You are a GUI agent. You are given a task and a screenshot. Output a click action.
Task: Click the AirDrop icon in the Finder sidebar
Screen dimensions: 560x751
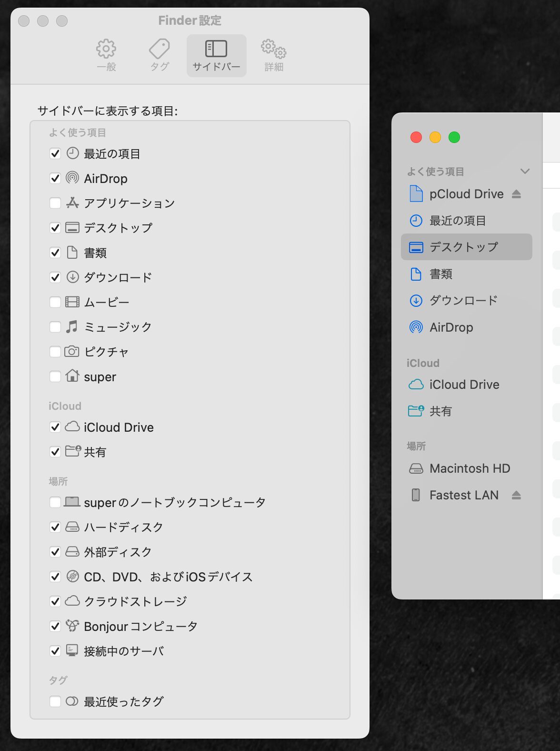[416, 327]
